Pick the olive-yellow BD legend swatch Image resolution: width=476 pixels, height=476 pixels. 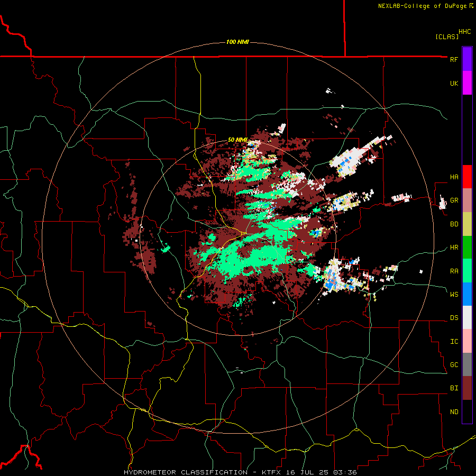coord(467,224)
